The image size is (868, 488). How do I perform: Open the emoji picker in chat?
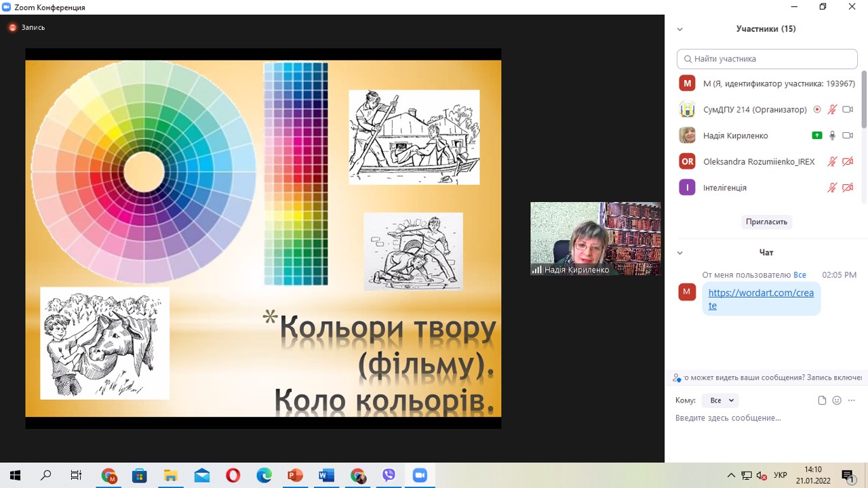pos(837,401)
